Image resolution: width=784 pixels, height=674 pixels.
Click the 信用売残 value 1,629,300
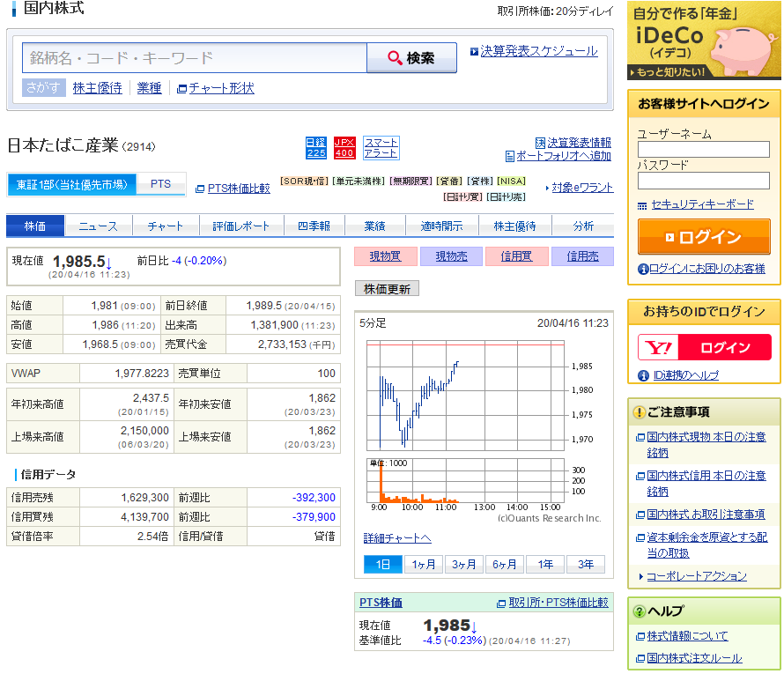coord(145,498)
